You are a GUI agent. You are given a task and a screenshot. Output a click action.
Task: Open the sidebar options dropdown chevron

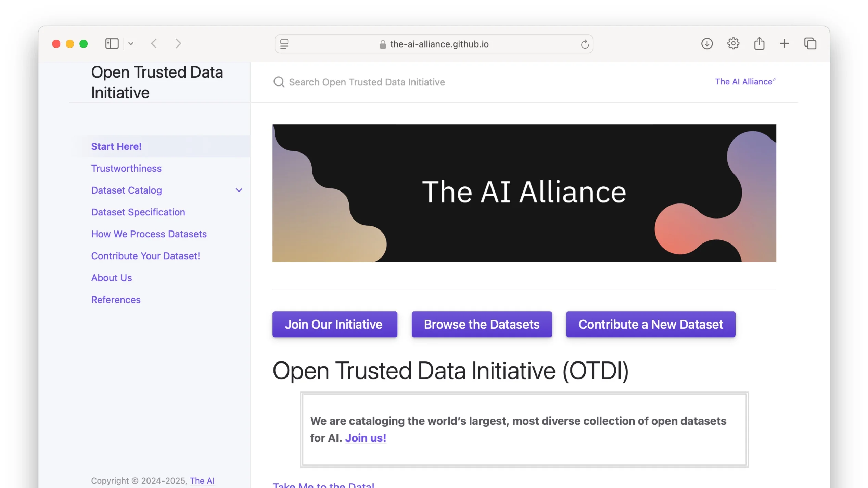tap(131, 44)
